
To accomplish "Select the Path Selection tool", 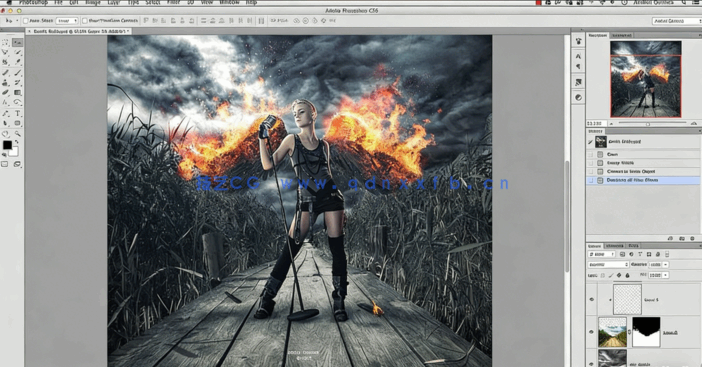I will click(6, 123).
